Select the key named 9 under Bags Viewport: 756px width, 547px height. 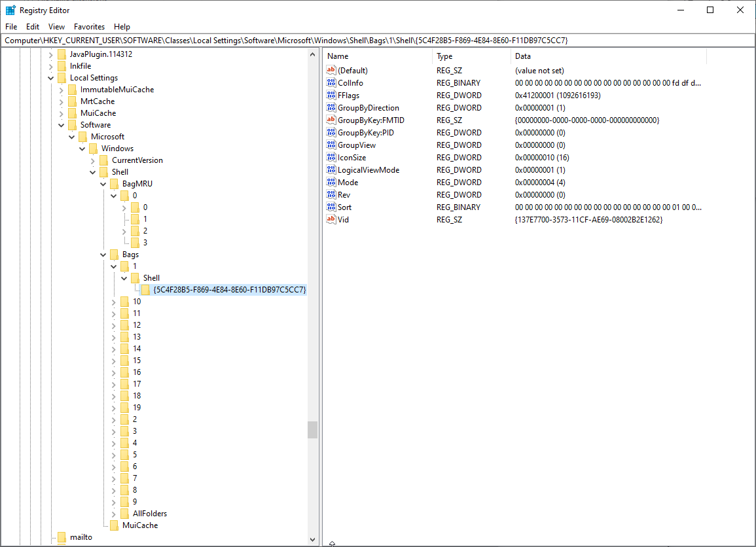(x=135, y=502)
